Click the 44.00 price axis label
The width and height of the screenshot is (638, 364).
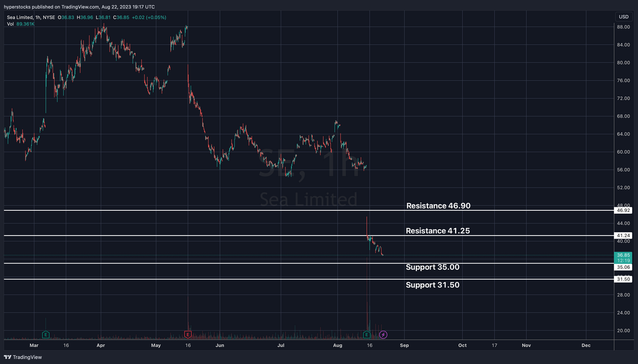click(623, 224)
